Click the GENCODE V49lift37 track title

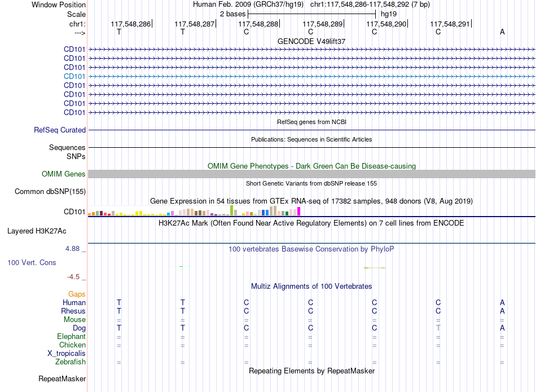click(x=311, y=41)
